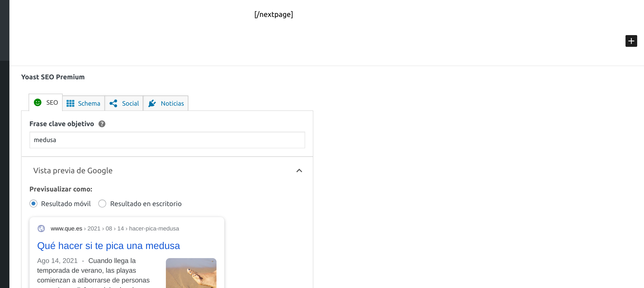Click the Yoast SEO Premium panel title
644x288 pixels.
[x=53, y=77]
